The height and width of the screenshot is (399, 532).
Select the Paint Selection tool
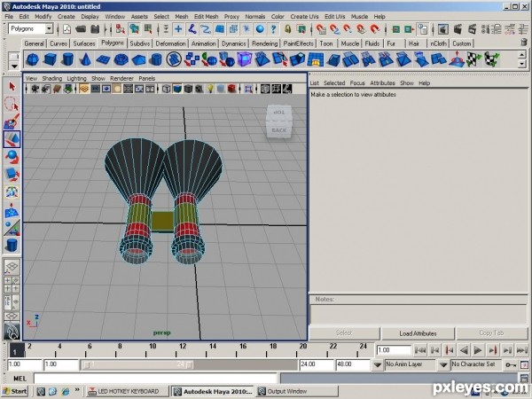coord(12,121)
